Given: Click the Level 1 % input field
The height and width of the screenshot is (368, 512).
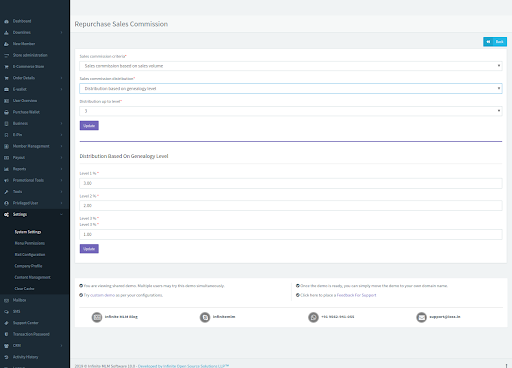Looking at the screenshot, I should (291, 183).
